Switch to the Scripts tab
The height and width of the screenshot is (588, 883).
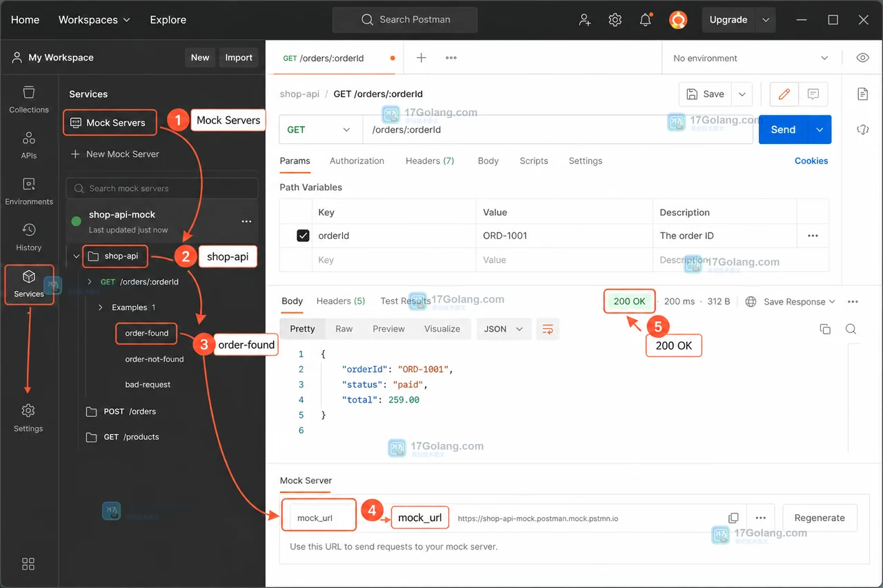point(534,161)
